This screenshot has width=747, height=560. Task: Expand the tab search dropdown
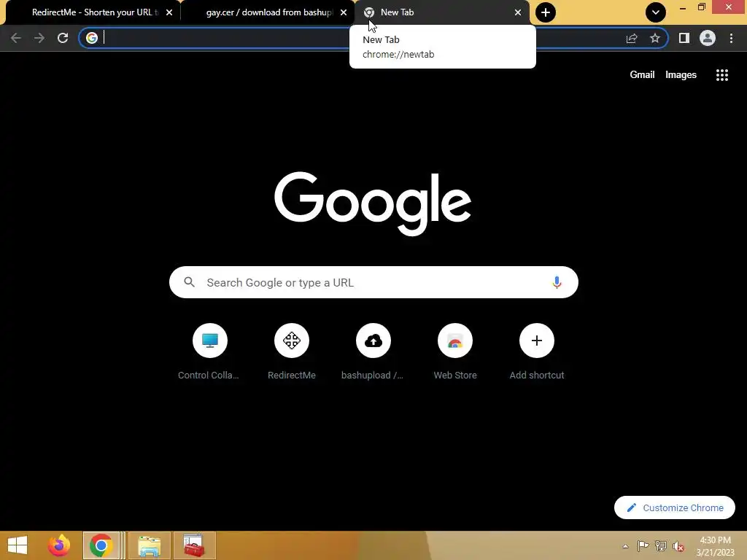(656, 12)
